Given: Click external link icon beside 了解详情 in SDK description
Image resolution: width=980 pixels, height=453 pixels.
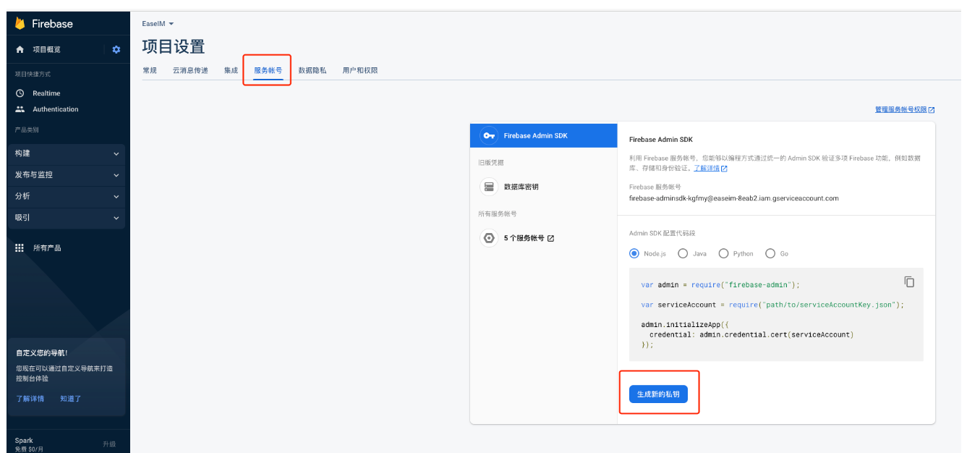Looking at the screenshot, I should 724,168.
